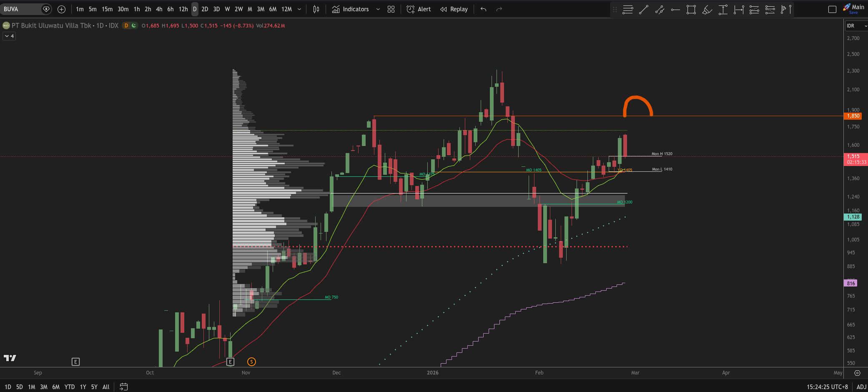Toggle the orange D data status badge
Screen dimensions: 868x392
pos(126,25)
